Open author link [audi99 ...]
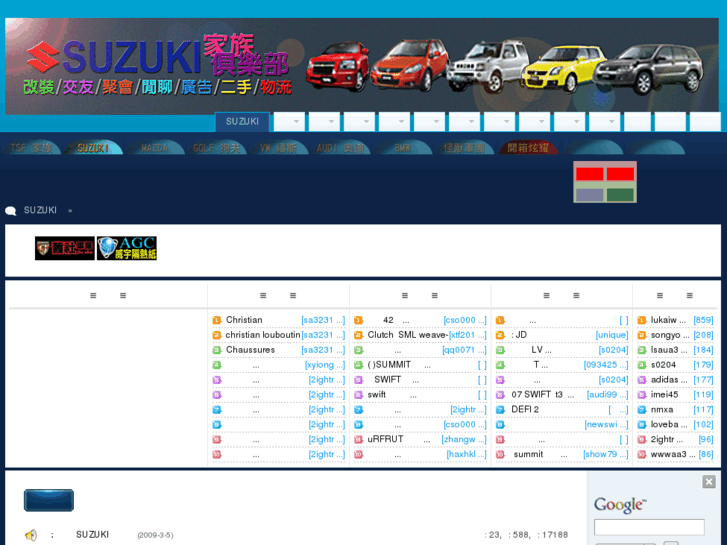Viewport: 727px width, 545px height. click(607, 394)
